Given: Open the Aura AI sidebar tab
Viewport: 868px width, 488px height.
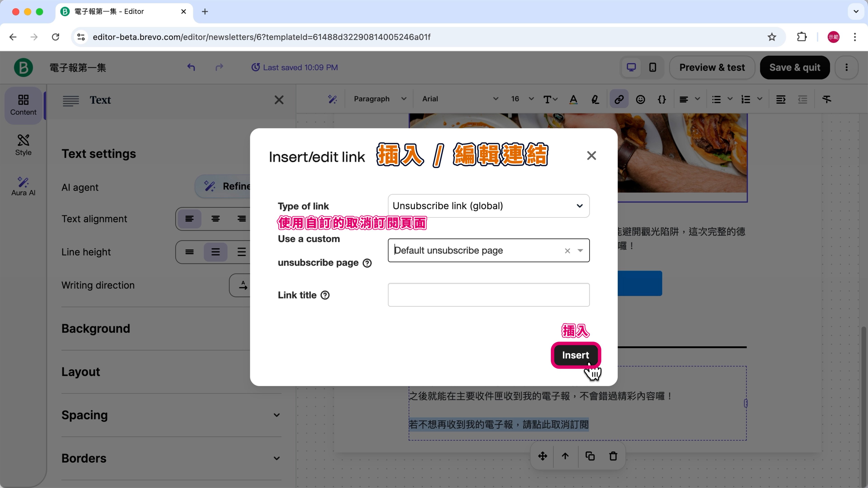Looking at the screenshot, I should click(23, 186).
